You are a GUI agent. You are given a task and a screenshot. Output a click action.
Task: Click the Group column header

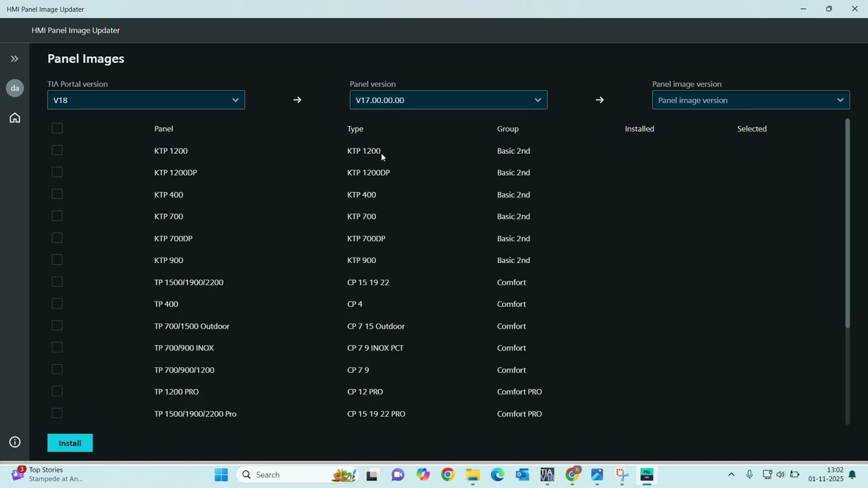point(507,129)
